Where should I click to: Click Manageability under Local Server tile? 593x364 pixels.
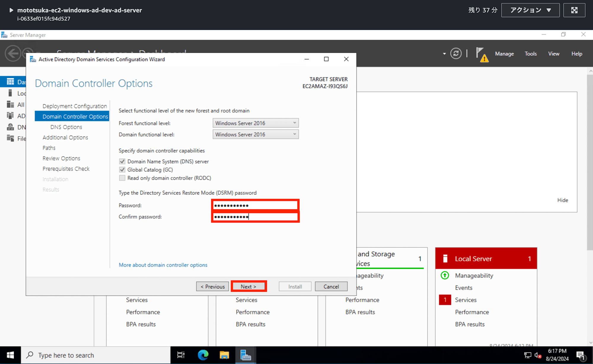474,275
